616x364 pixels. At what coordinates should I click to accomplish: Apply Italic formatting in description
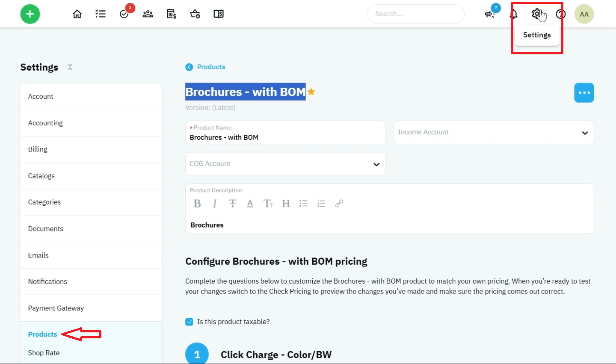215,204
